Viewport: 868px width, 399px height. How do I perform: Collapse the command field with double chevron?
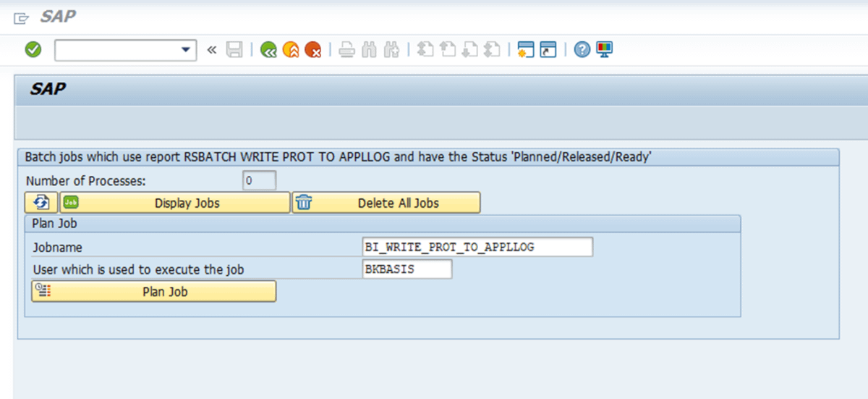tap(212, 50)
